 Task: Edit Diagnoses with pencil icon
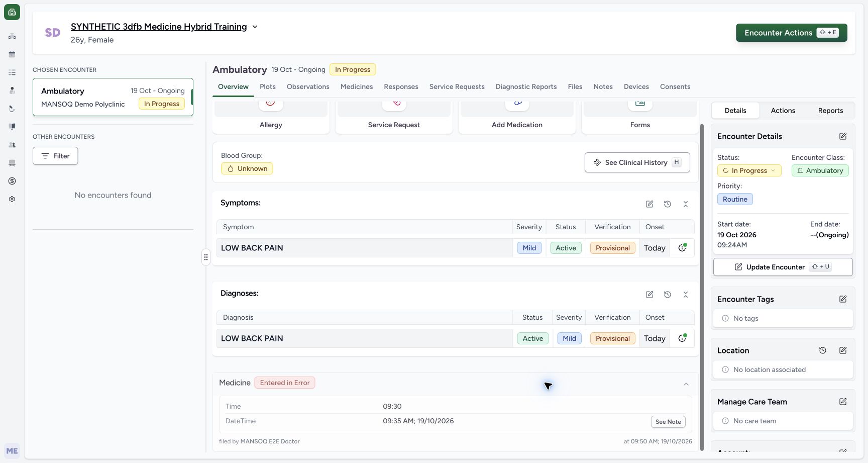649,295
